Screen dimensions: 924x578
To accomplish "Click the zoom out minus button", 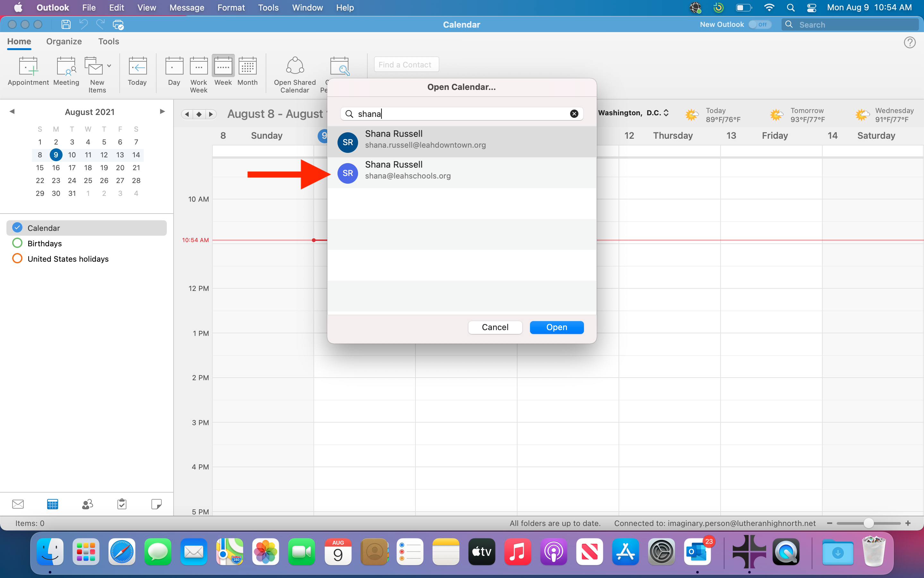I will tap(829, 523).
